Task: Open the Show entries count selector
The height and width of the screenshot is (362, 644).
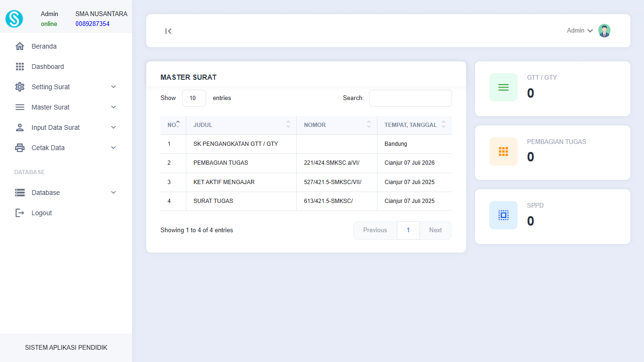Action: click(x=194, y=98)
